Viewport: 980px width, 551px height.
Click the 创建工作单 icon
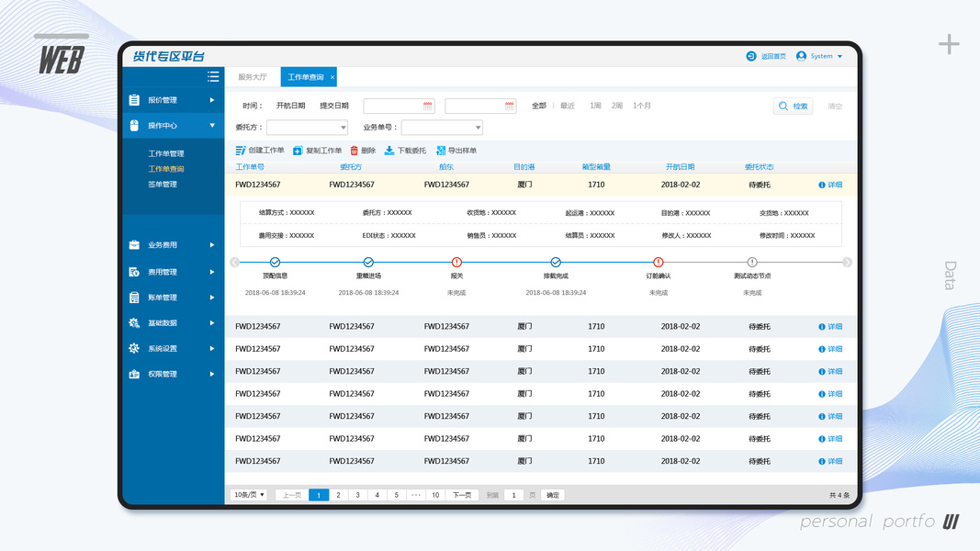pos(241,151)
